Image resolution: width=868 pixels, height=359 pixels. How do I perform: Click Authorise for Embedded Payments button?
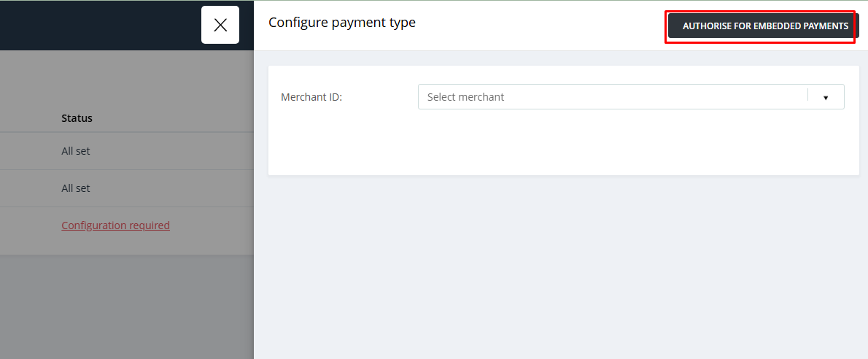pos(765,26)
